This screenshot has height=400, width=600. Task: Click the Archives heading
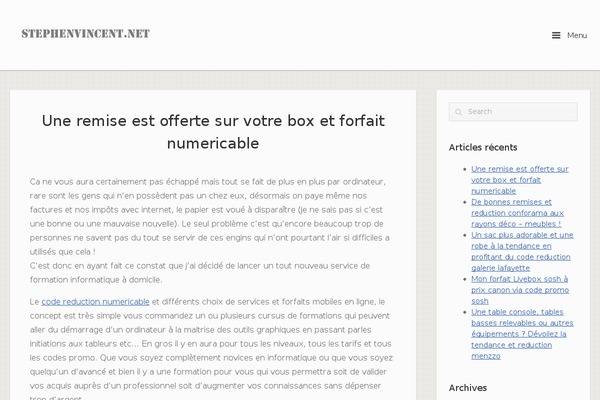click(468, 388)
